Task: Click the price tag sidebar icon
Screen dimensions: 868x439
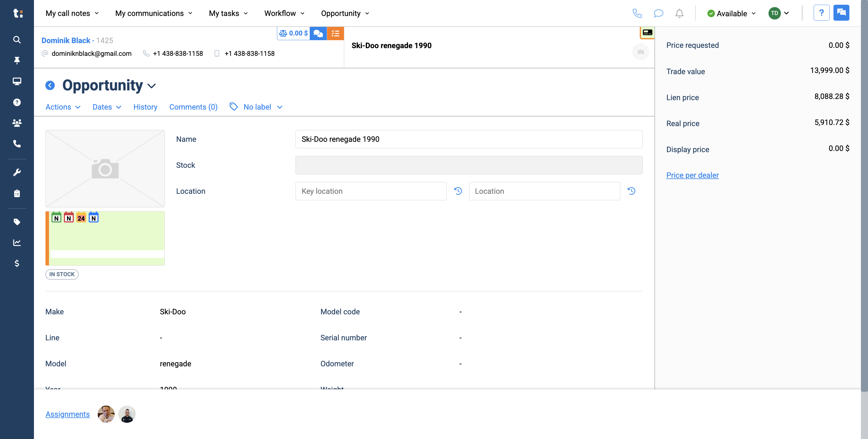Action: click(17, 222)
